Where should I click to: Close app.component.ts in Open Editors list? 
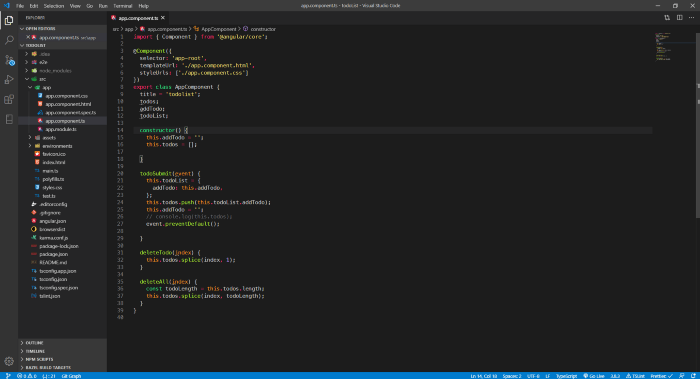(28, 37)
